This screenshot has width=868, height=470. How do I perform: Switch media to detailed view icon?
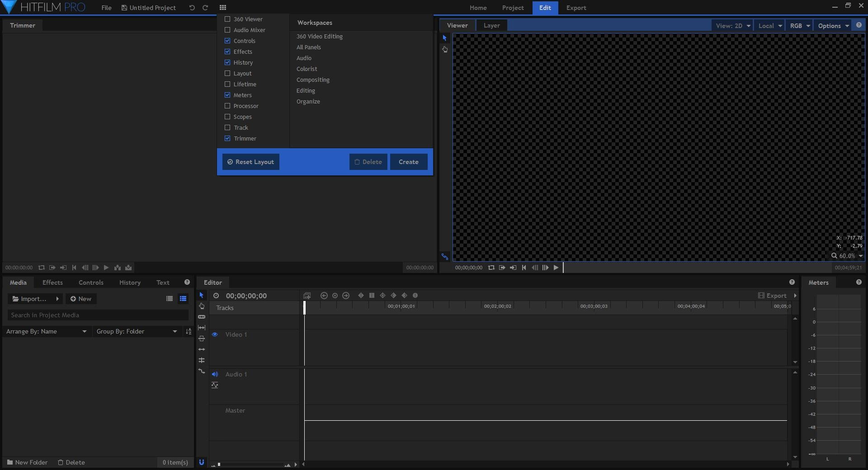coord(183,299)
